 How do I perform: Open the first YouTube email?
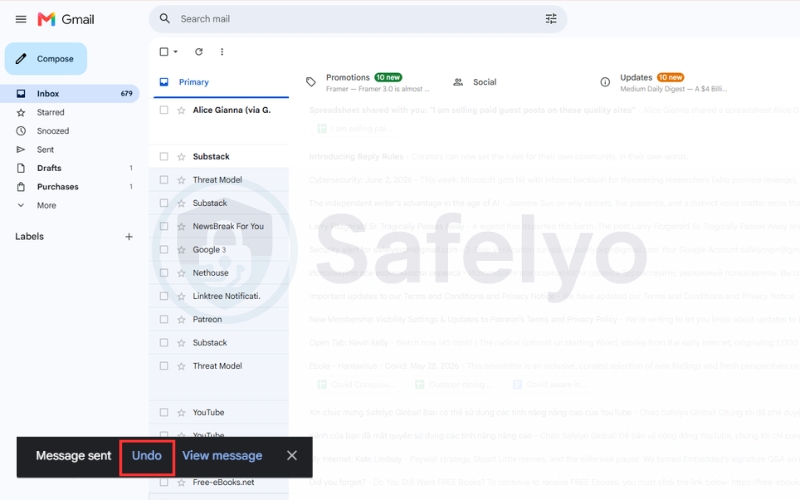474,413
